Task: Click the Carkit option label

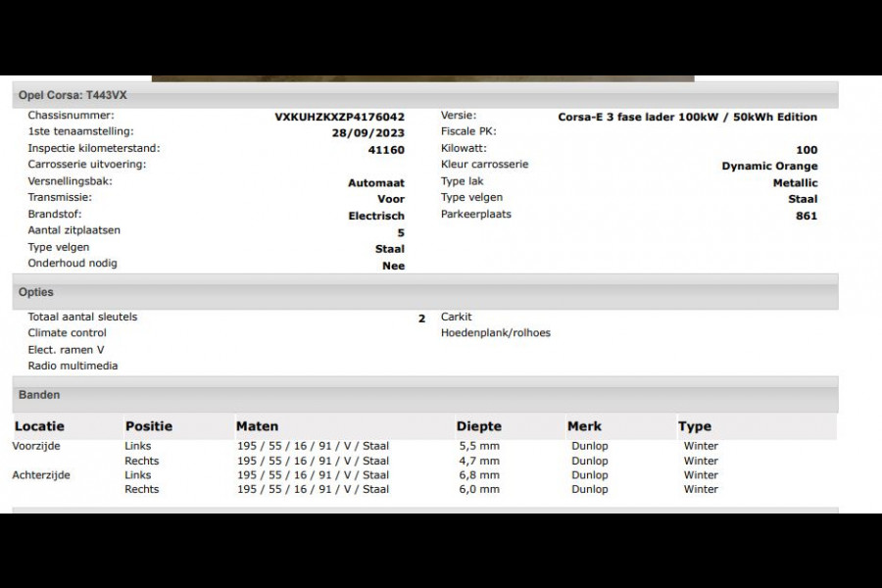Action: [456, 317]
